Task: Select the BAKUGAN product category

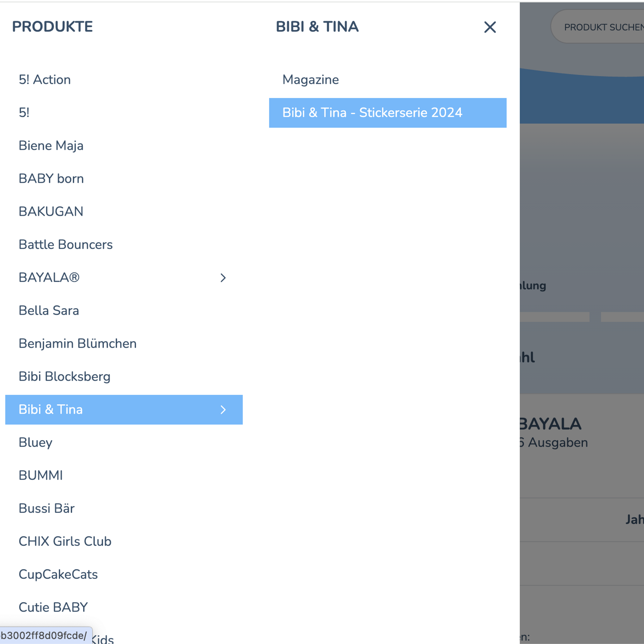Action: click(x=51, y=211)
